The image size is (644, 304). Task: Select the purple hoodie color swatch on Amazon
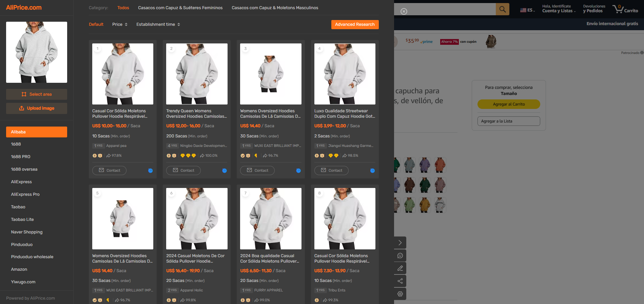tap(425, 165)
